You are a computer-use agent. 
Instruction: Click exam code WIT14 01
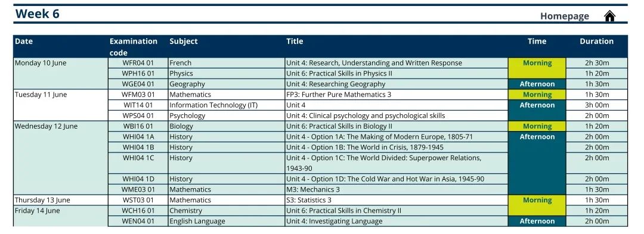point(138,105)
